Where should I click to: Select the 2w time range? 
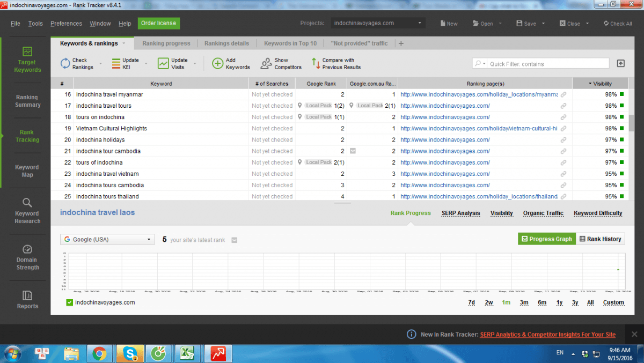click(x=489, y=302)
